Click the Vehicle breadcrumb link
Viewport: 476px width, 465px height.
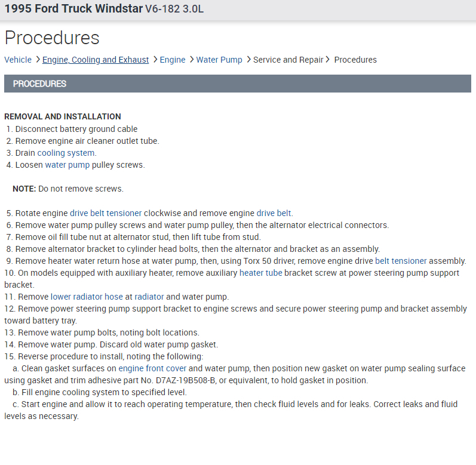[x=18, y=60]
